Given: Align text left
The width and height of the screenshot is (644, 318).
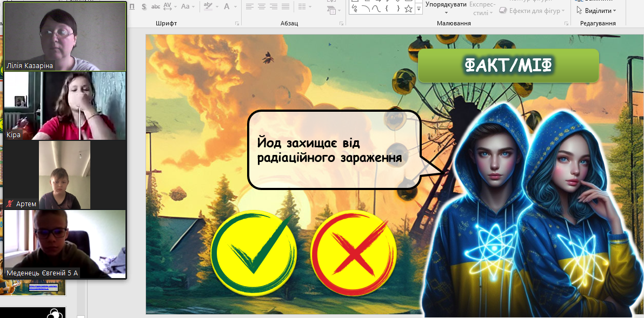Looking at the screenshot, I should [249, 6].
